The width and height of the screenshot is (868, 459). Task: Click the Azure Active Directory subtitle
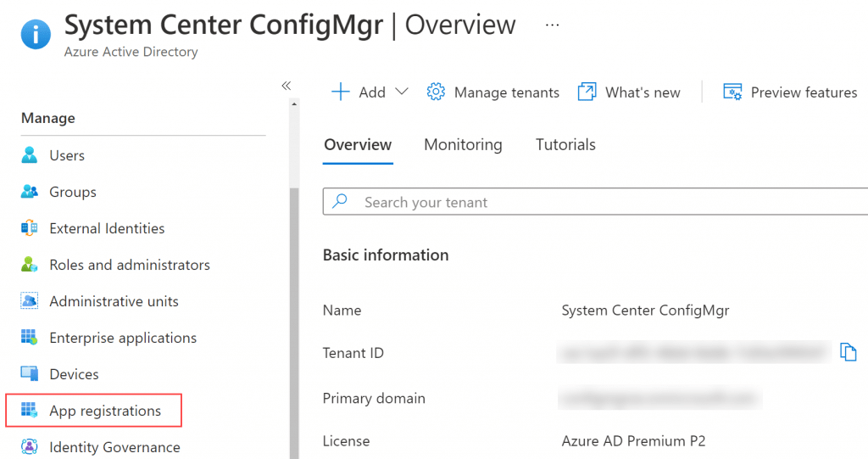[131, 52]
